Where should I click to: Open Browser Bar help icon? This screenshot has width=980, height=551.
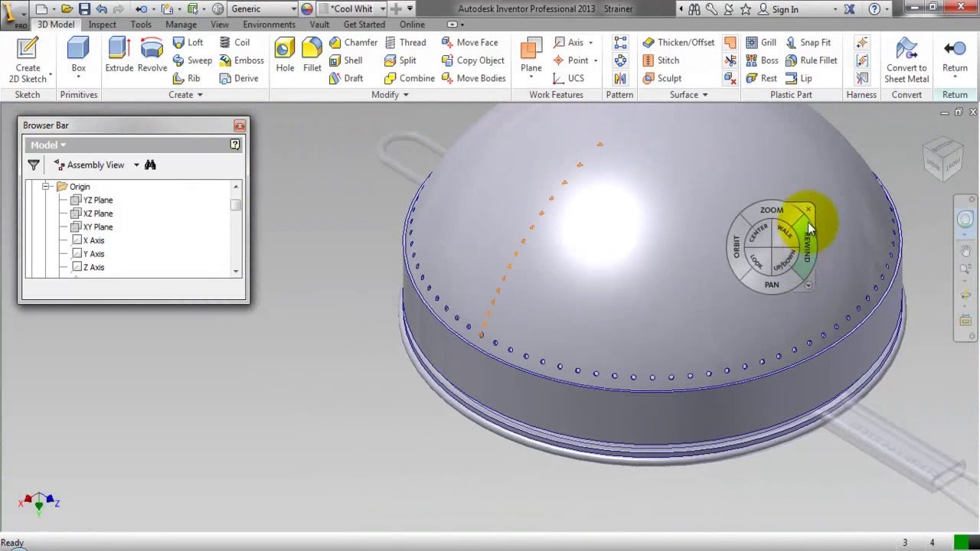pyautogui.click(x=235, y=144)
